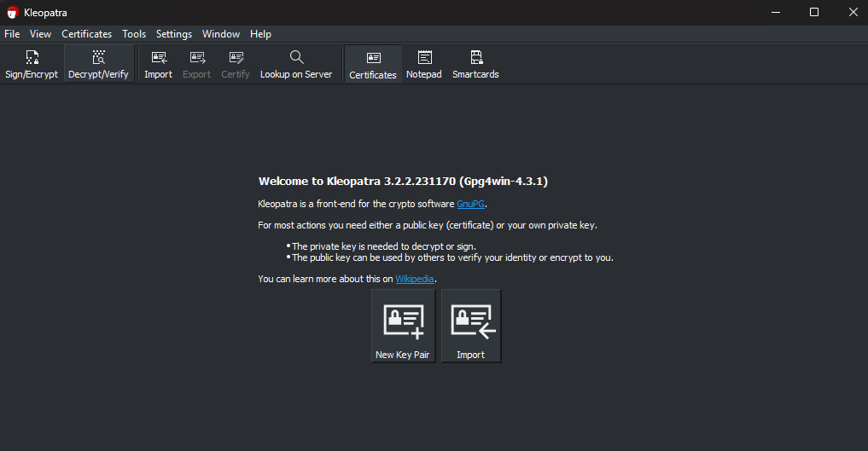Open the Certificates menu
The image size is (868, 451).
pyautogui.click(x=86, y=34)
